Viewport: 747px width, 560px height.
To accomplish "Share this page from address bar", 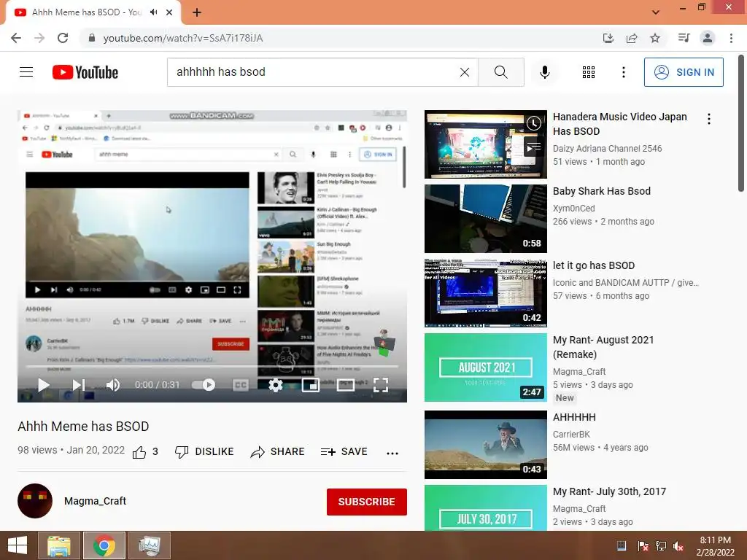I will [632, 38].
